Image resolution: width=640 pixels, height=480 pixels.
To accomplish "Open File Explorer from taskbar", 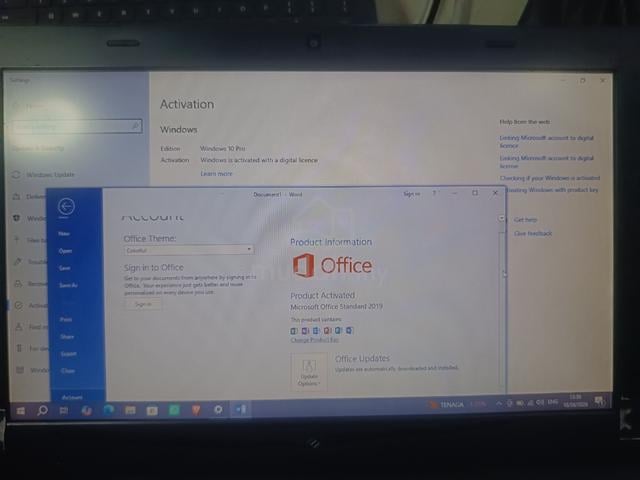I will (131, 410).
